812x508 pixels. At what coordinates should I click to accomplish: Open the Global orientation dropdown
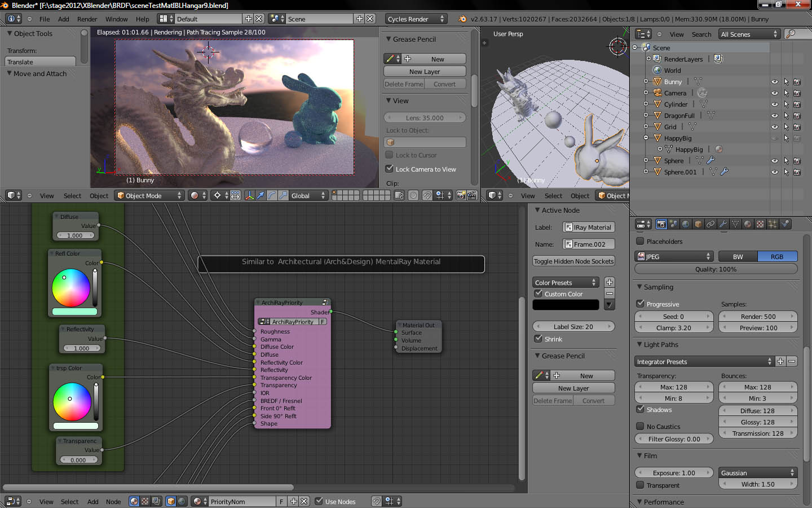[308, 195]
